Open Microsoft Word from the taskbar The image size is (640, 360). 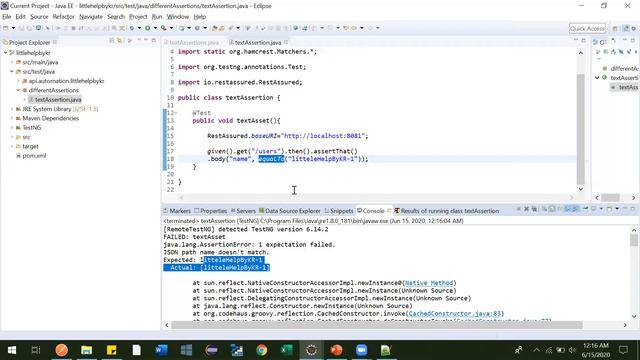(x=162, y=350)
